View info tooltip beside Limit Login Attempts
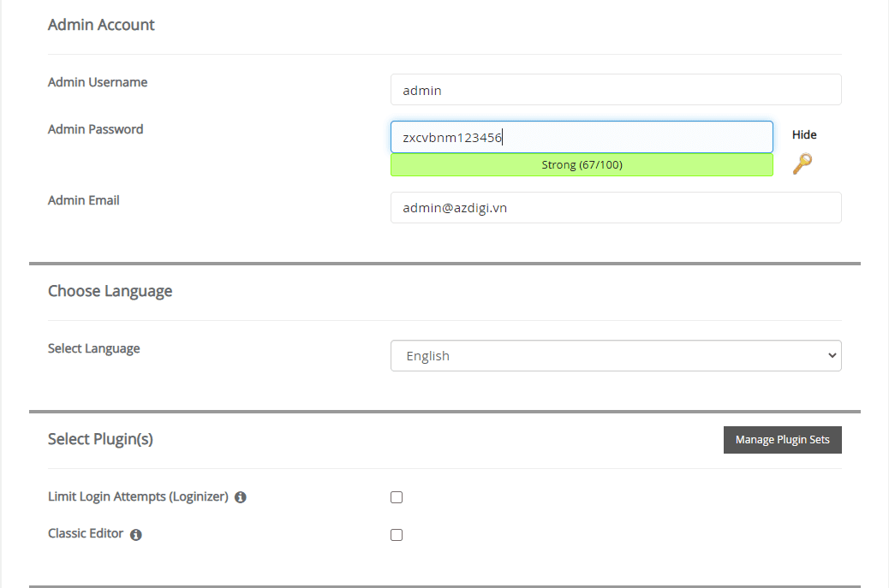 (241, 496)
